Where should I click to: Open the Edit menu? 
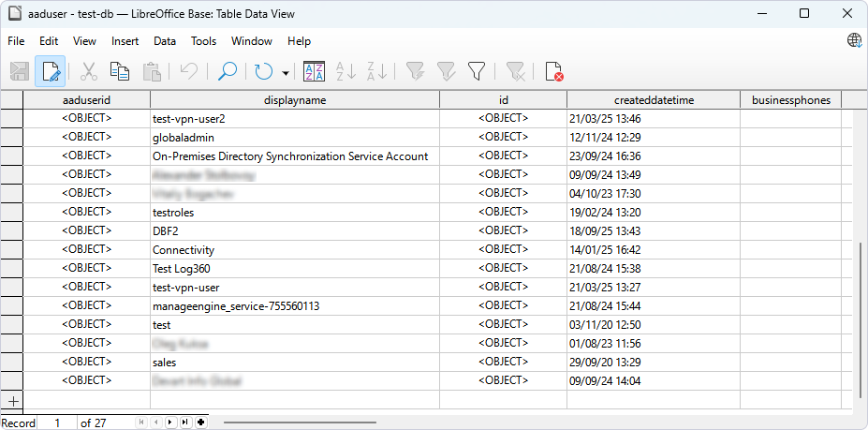pyautogui.click(x=49, y=41)
